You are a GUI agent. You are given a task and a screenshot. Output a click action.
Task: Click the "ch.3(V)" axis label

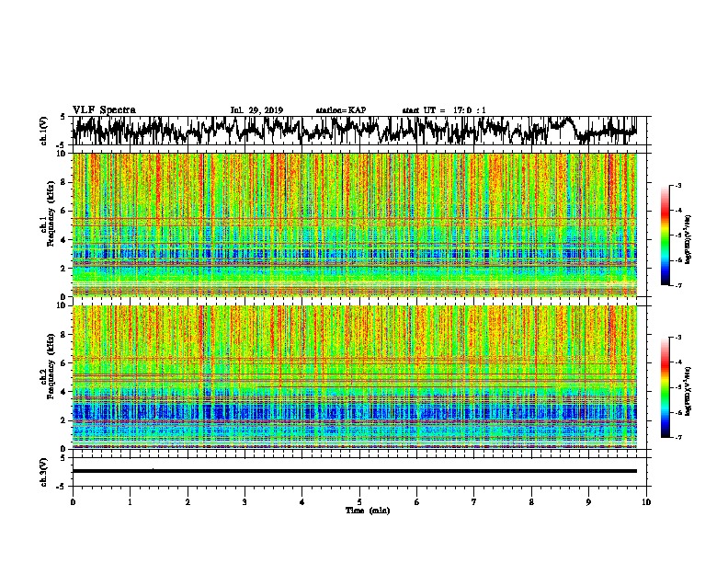(43, 473)
